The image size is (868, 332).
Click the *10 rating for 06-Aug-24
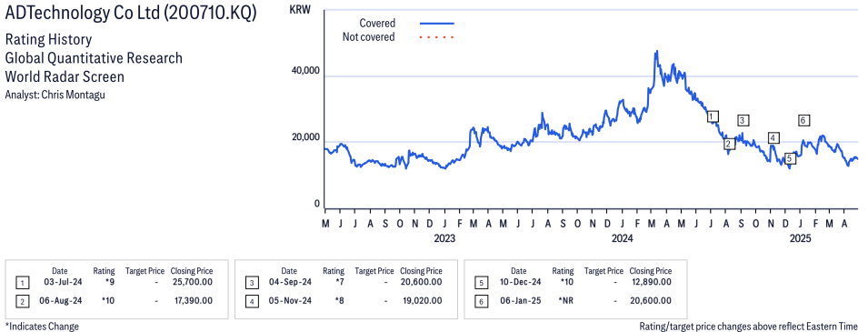tap(108, 300)
